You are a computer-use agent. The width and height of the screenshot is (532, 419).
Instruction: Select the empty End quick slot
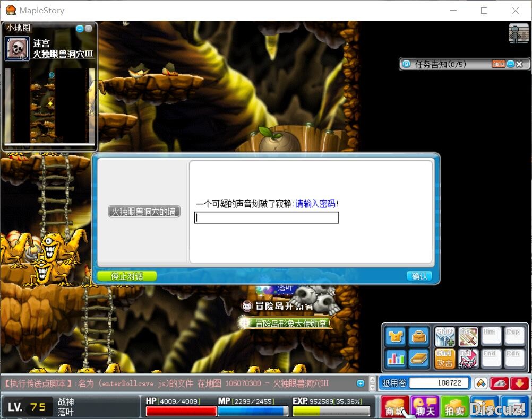click(x=491, y=359)
